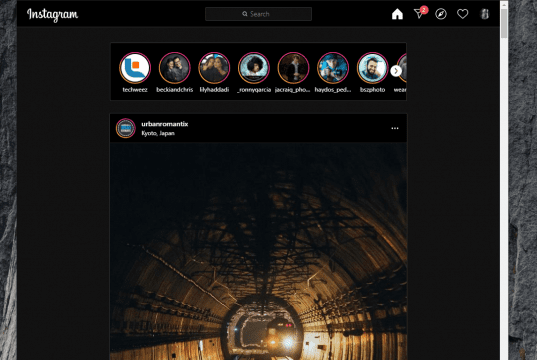Open Kyoto, Japan location link
The width and height of the screenshot is (537, 360).
[158, 133]
